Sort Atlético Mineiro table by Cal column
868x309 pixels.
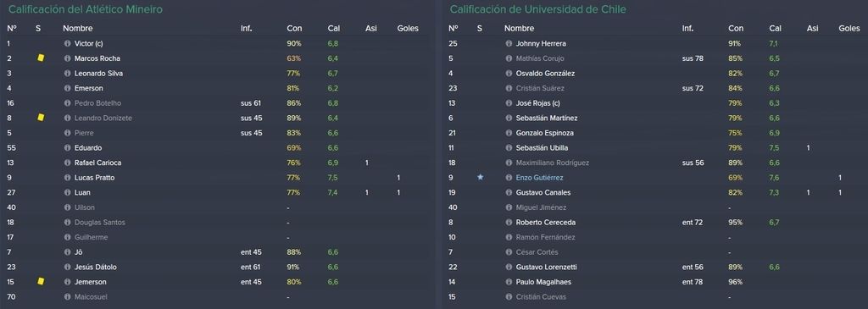[x=333, y=28]
